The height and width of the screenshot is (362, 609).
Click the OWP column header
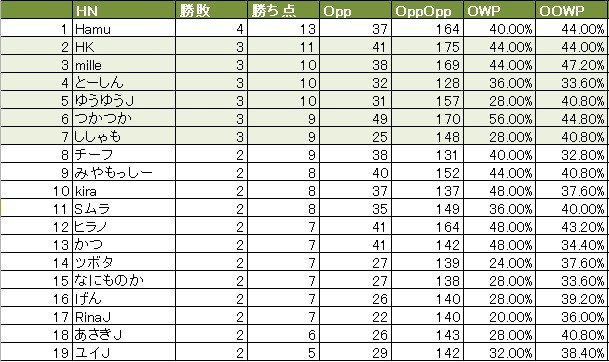click(499, 10)
